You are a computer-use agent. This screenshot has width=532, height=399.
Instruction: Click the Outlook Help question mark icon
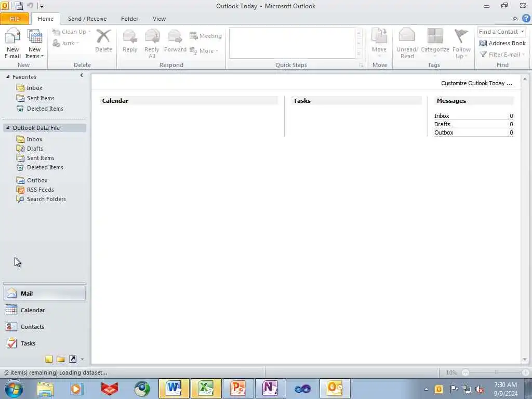[526, 18]
